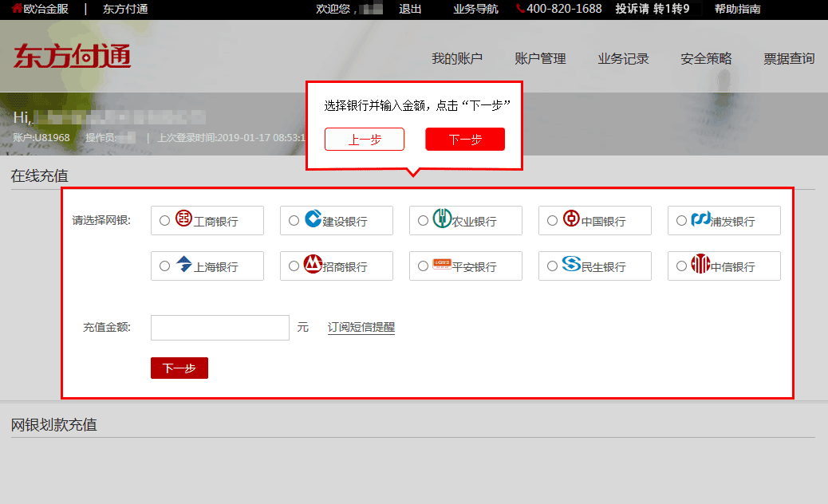Click the 招商银行 red logo icon
Screen dimensions: 828x504
click(x=313, y=263)
